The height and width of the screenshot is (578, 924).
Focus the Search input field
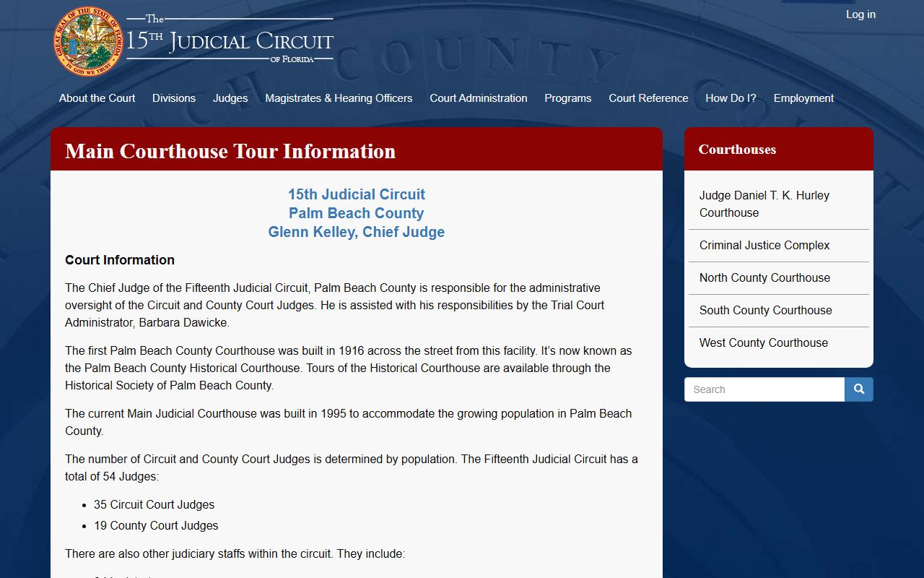(x=764, y=389)
